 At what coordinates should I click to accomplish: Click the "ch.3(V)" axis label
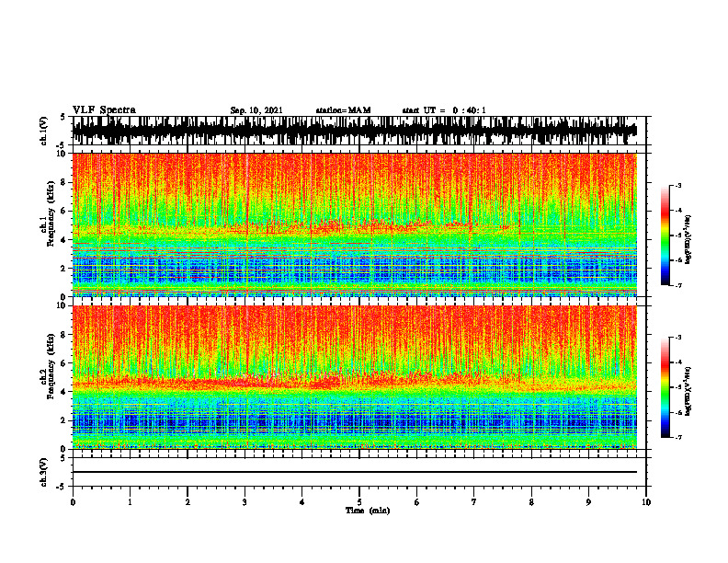coord(43,472)
